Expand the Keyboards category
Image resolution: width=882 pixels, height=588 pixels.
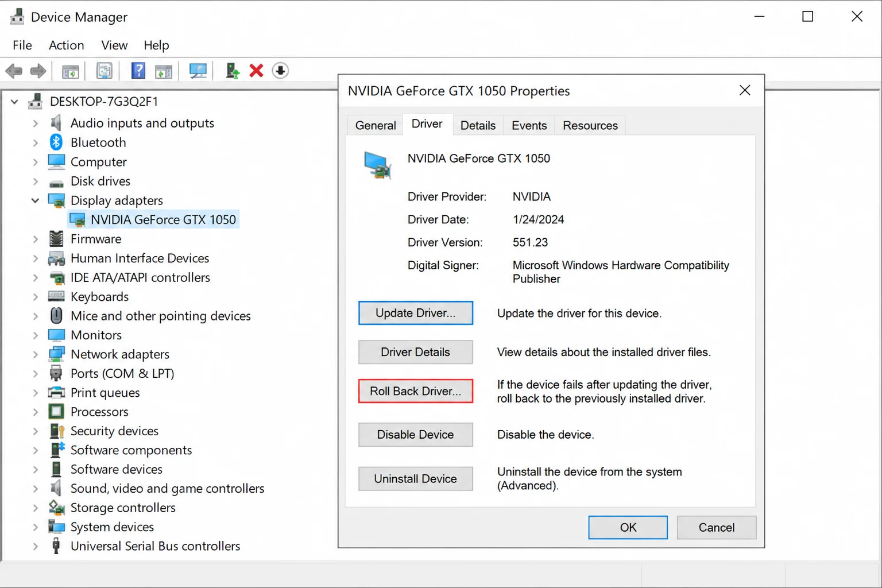(35, 296)
